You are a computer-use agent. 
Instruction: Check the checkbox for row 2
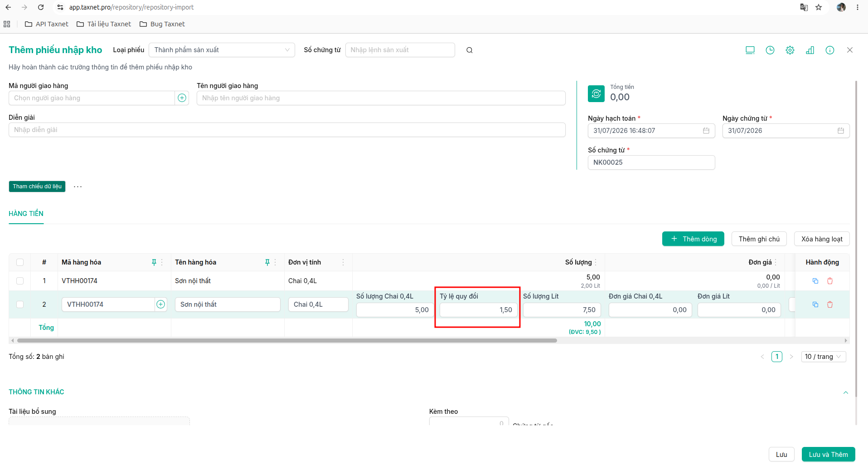pyautogui.click(x=20, y=304)
